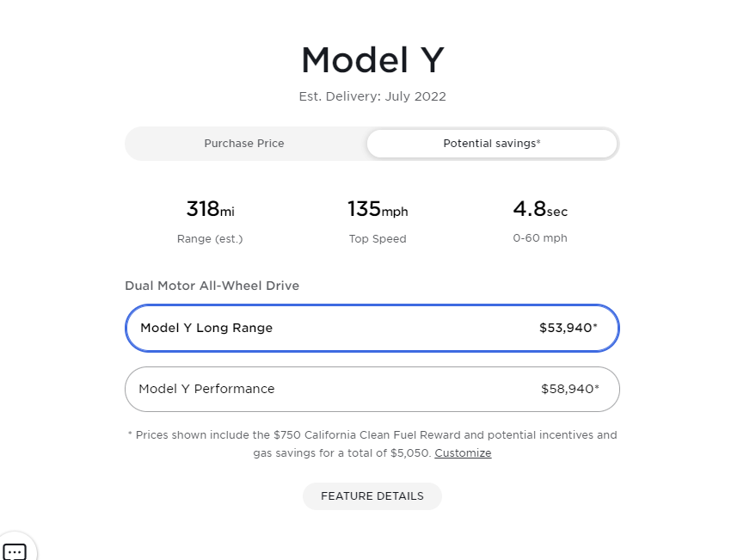Click the $53,940 Long Range price
The width and height of the screenshot is (756, 560).
tap(568, 328)
